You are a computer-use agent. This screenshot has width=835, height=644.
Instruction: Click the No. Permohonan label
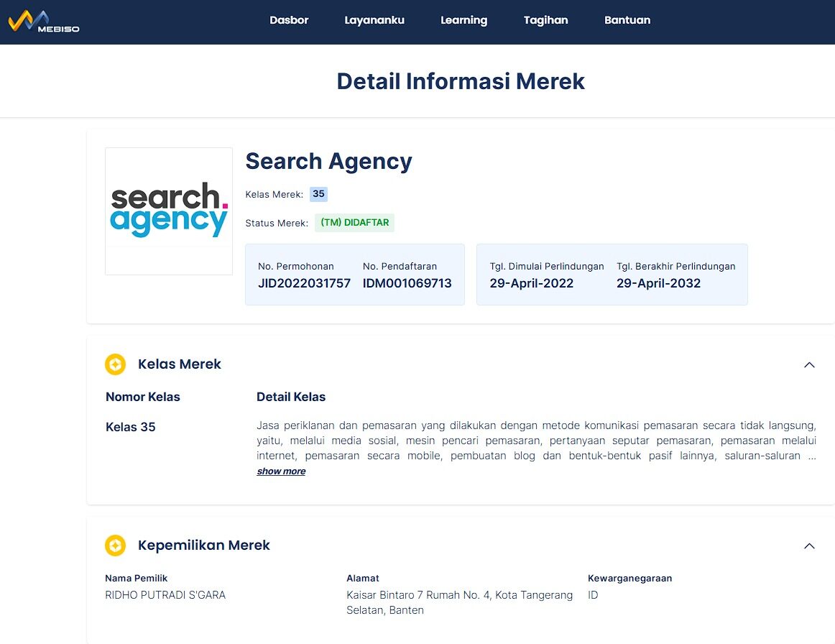(296, 267)
